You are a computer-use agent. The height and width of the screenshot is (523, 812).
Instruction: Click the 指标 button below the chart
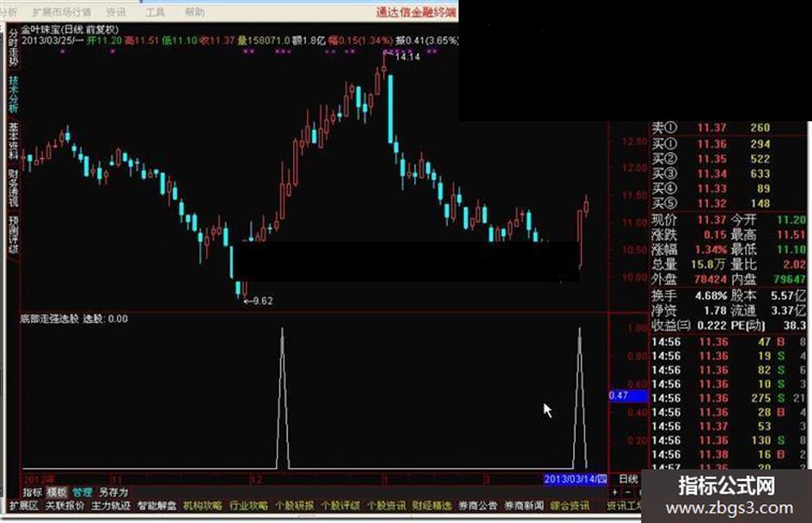pos(32,492)
